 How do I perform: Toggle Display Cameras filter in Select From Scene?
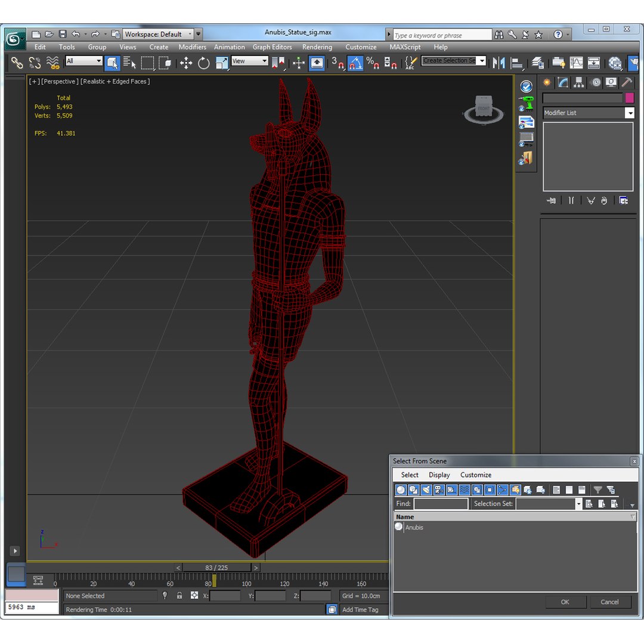[439, 490]
